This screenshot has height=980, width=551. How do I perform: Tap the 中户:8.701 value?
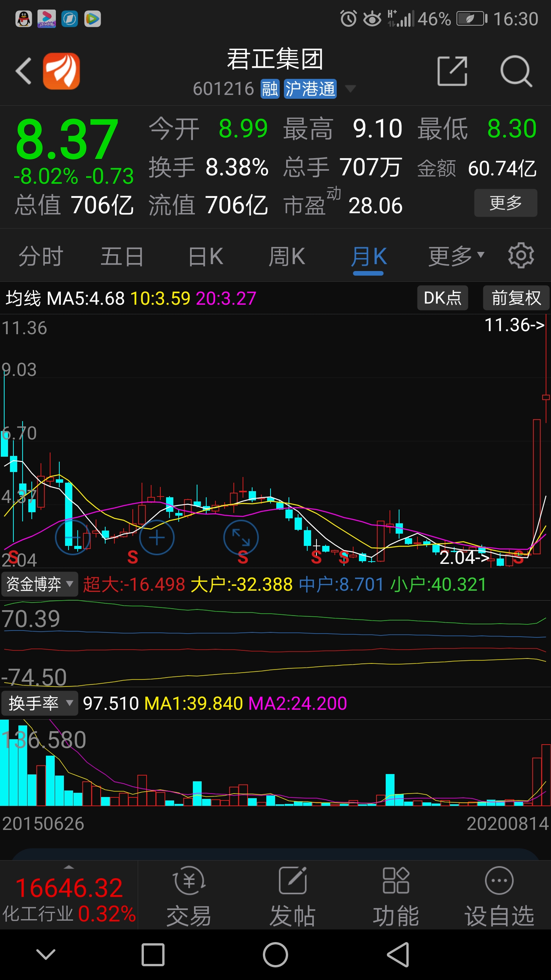pyautogui.click(x=341, y=585)
